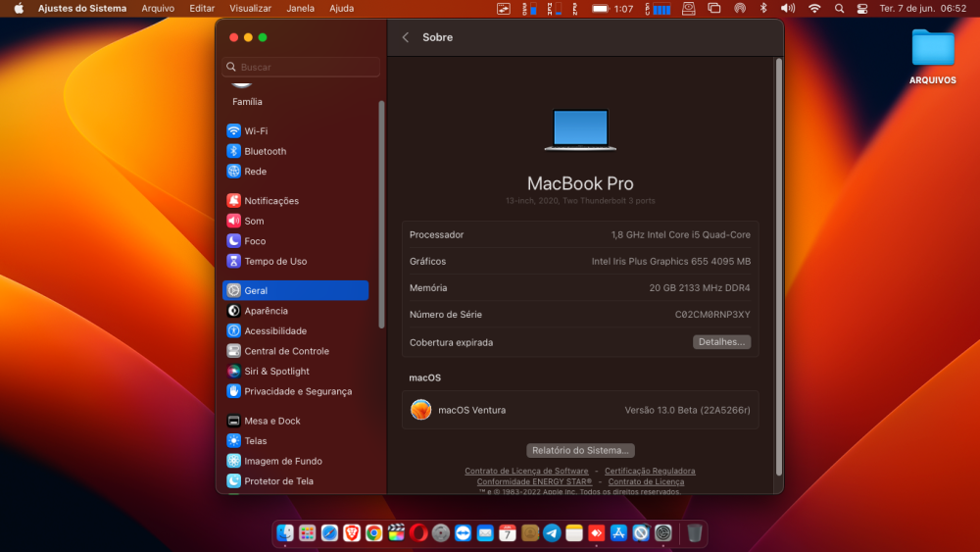Launch Final Cut Pro from the Dock
This screenshot has width=980, height=552.
(396, 532)
